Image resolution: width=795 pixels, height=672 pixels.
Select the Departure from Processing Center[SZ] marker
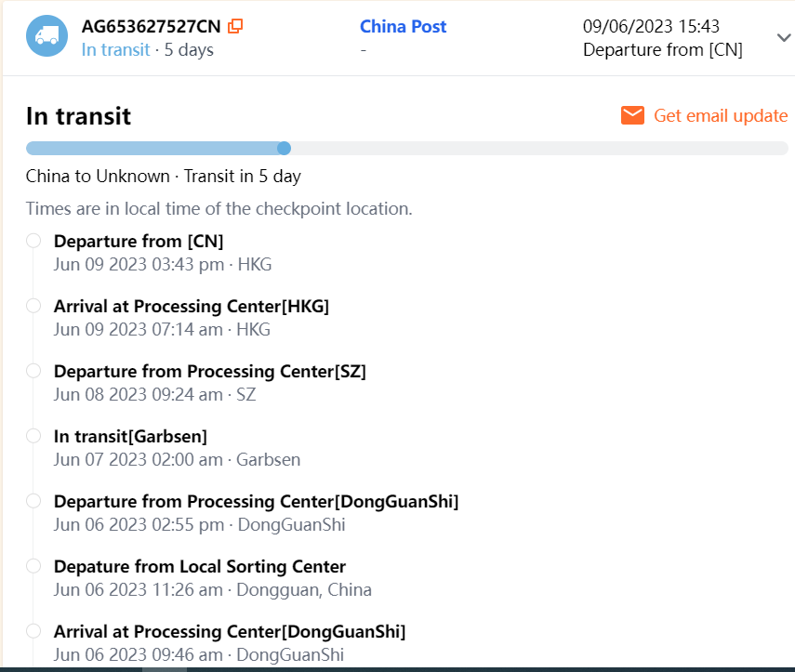coord(33,371)
